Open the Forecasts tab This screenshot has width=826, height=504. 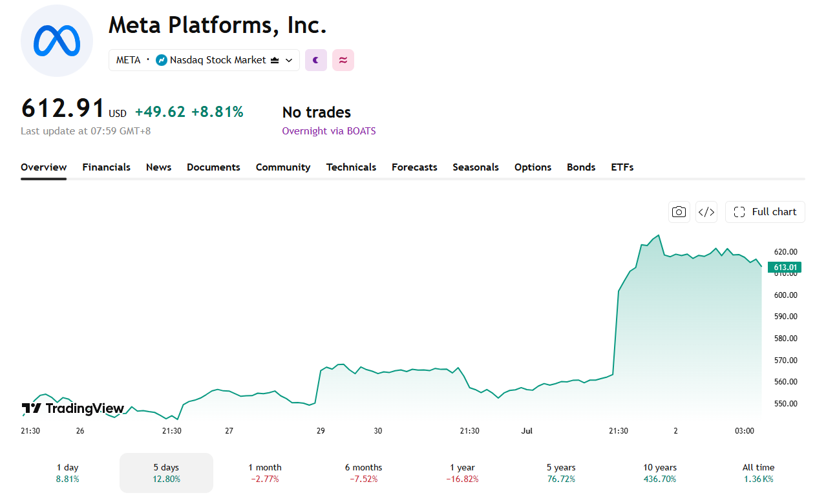coord(414,167)
